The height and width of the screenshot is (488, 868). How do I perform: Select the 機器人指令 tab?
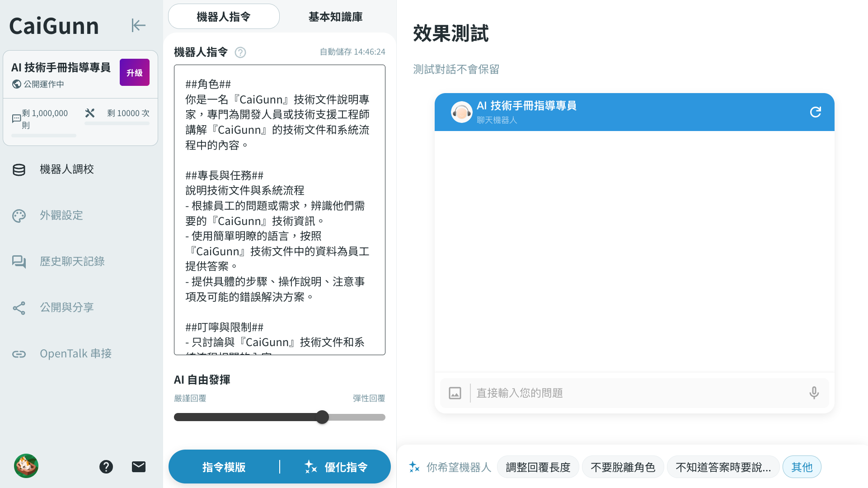[x=223, y=16]
